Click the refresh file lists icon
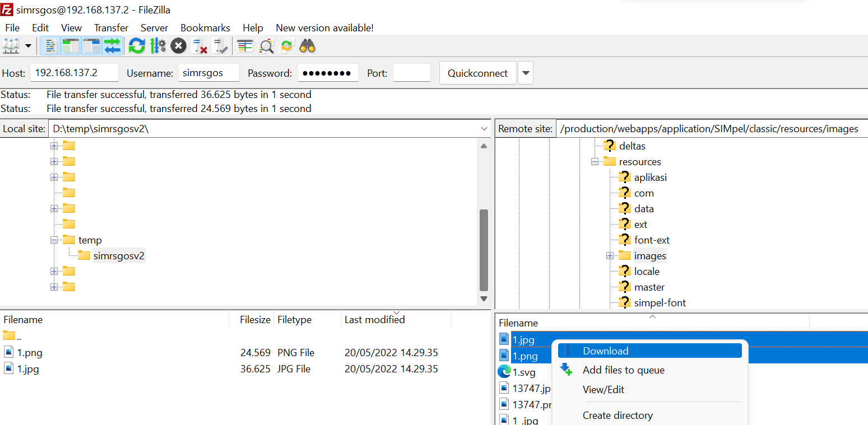The image size is (868, 425). point(137,46)
